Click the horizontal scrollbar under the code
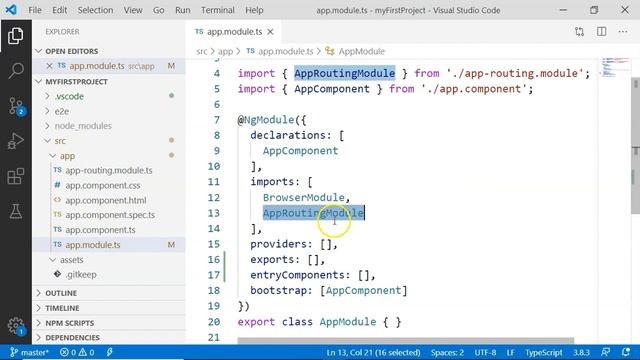 406,340
